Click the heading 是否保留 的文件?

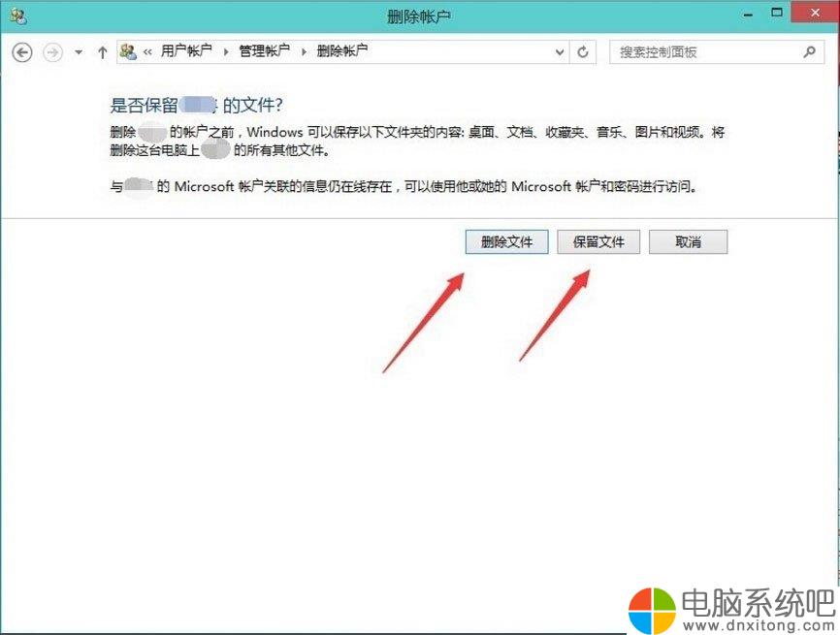coord(196,106)
